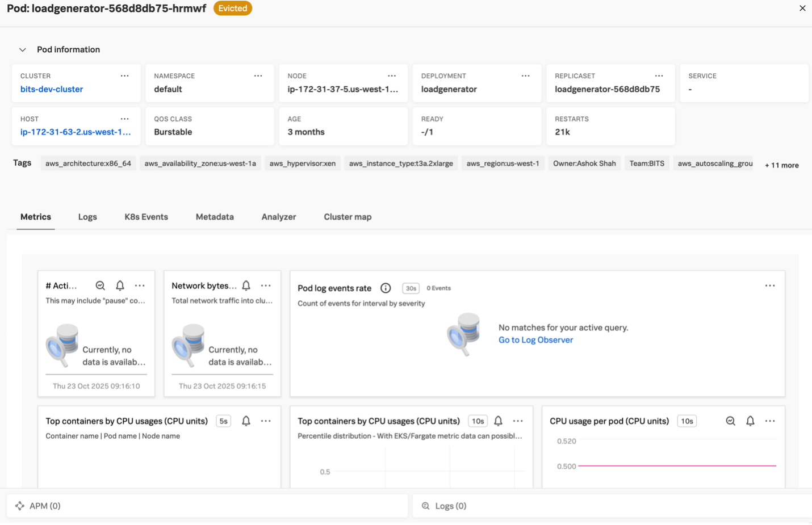Open the bits-dev-cluster cluster link

tap(52, 89)
